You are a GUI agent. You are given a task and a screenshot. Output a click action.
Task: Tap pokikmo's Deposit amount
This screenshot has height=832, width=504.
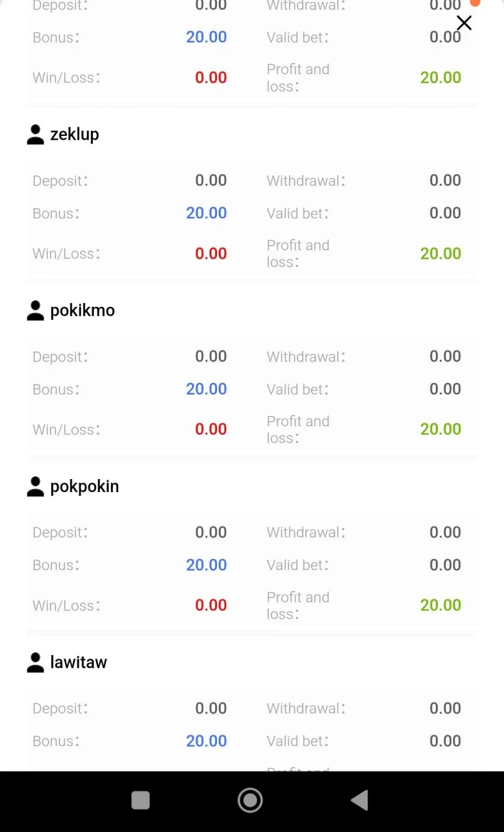pos(211,356)
